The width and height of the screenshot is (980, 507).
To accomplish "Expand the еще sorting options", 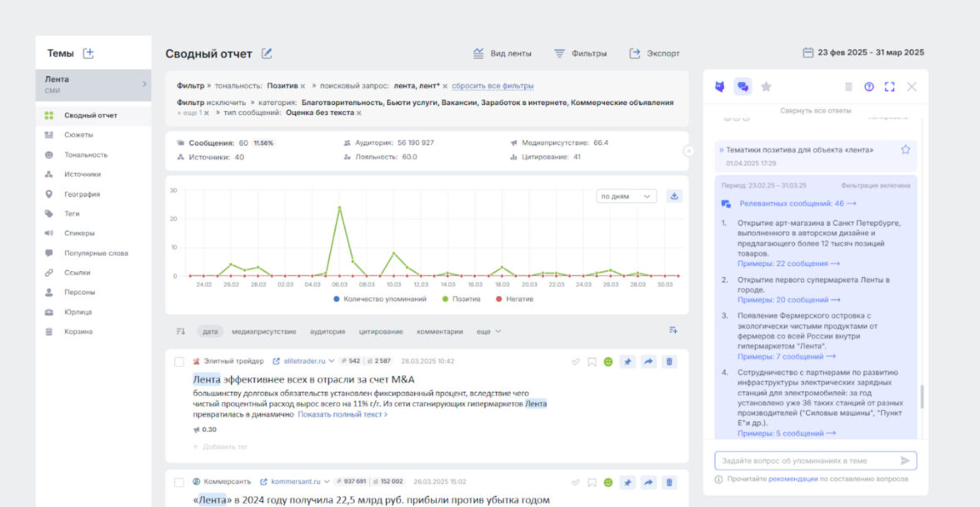I will pos(488,331).
